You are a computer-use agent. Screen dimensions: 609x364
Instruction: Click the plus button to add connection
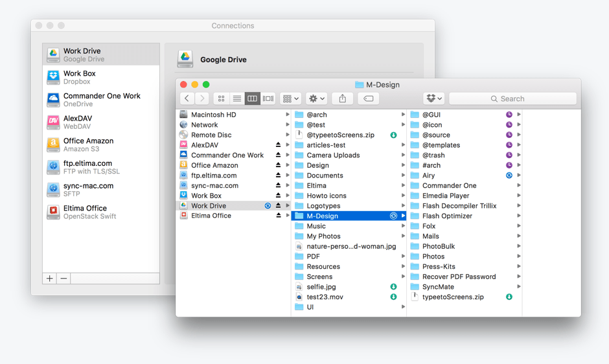[50, 279]
